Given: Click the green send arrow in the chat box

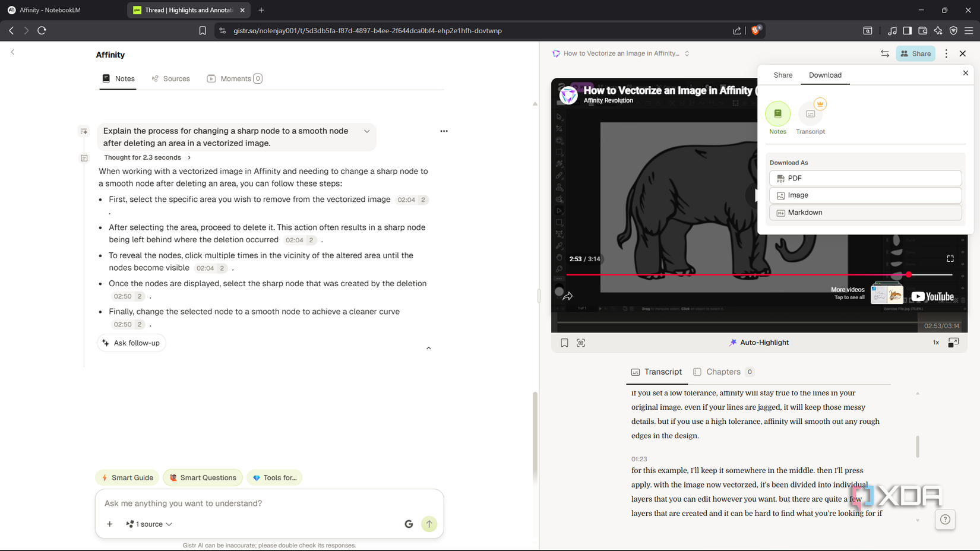Looking at the screenshot, I should 429,524.
